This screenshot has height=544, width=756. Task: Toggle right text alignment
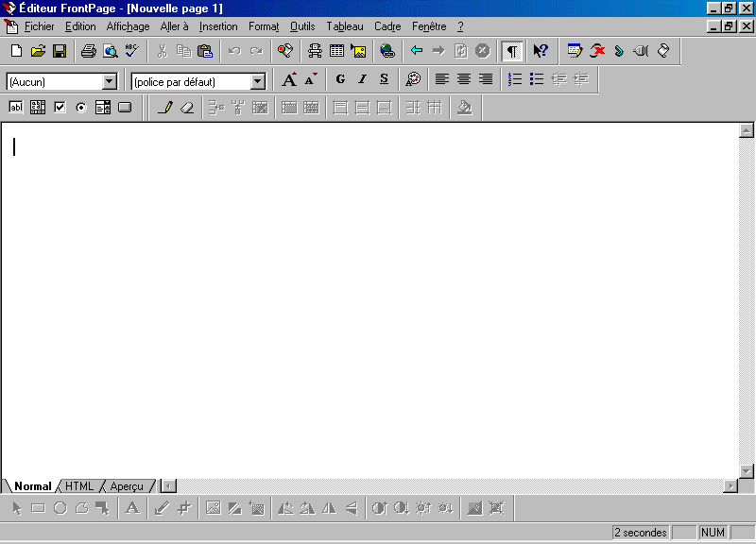pyautogui.click(x=486, y=79)
